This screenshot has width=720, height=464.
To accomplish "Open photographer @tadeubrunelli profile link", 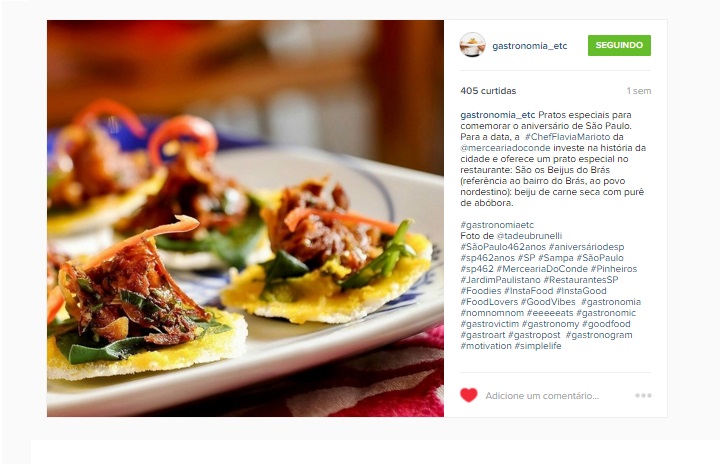I will point(529,236).
